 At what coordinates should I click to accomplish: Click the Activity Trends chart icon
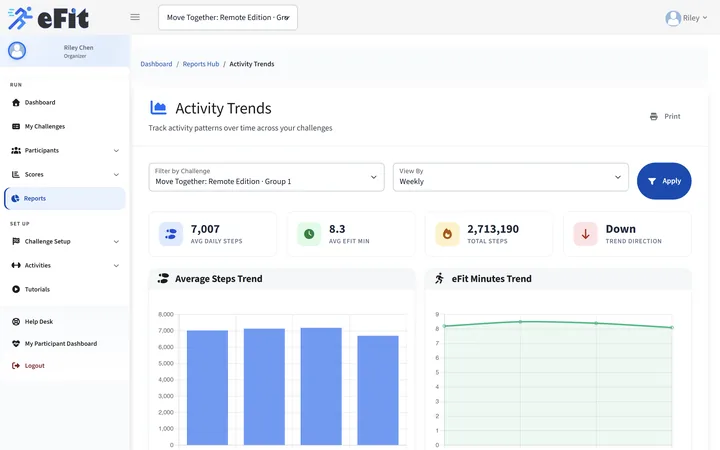tap(158, 108)
